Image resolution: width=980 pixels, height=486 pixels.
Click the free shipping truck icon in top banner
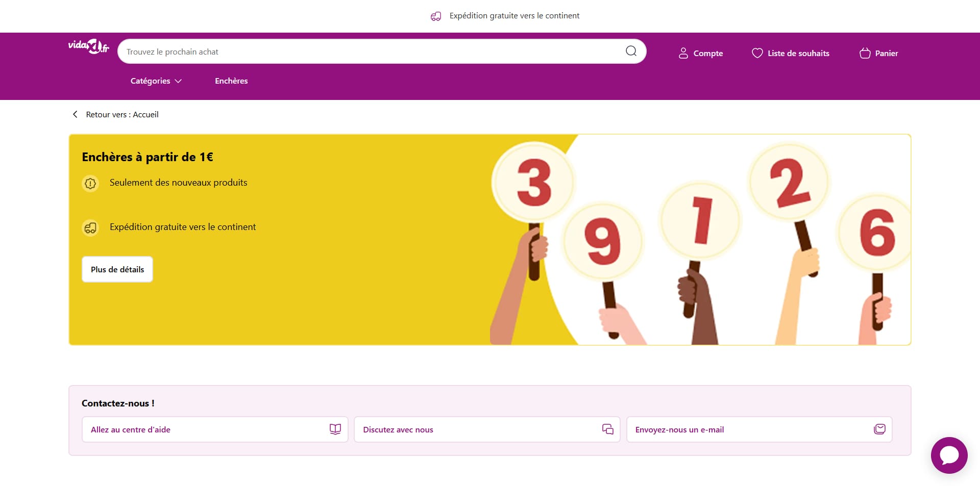coord(436,16)
